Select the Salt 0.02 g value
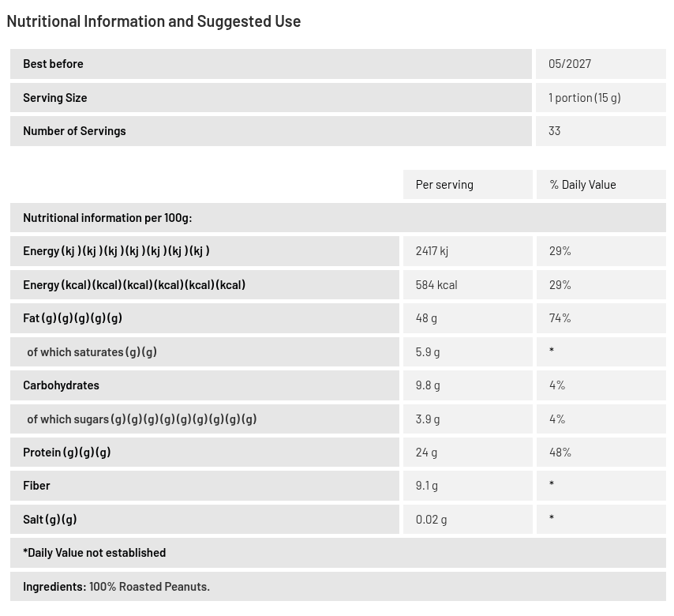The width and height of the screenshot is (674, 616). pos(431,519)
